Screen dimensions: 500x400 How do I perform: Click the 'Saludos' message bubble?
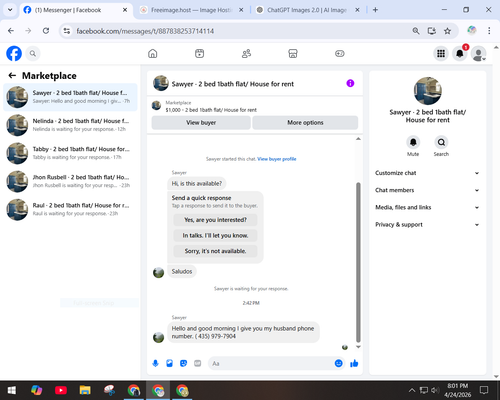[x=182, y=272]
